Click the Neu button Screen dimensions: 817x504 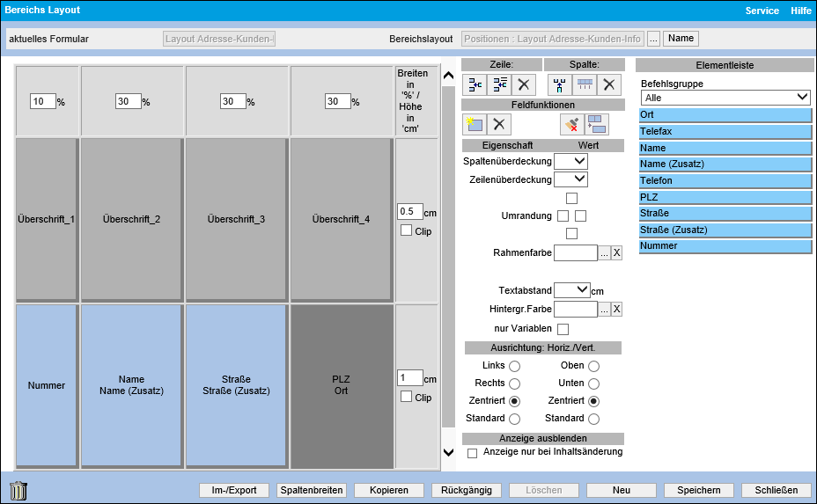click(x=621, y=490)
